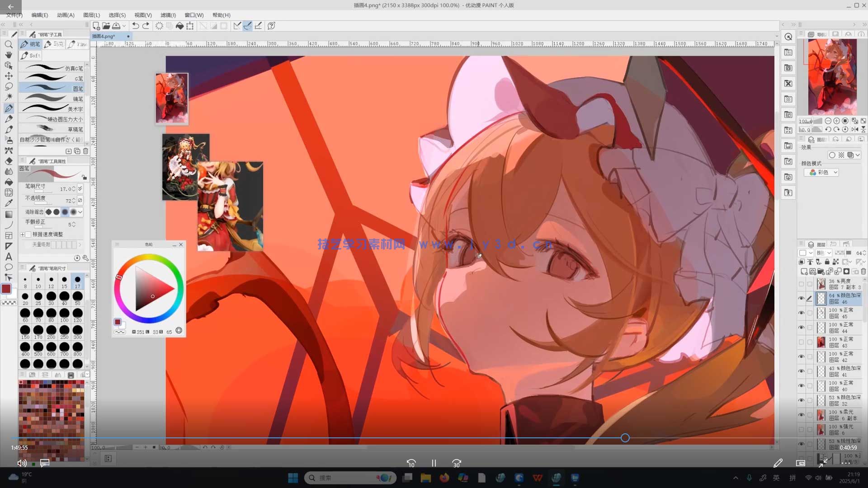The image size is (868, 488).
Task: Select the Zoom magnifier tool
Action: [9, 44]
